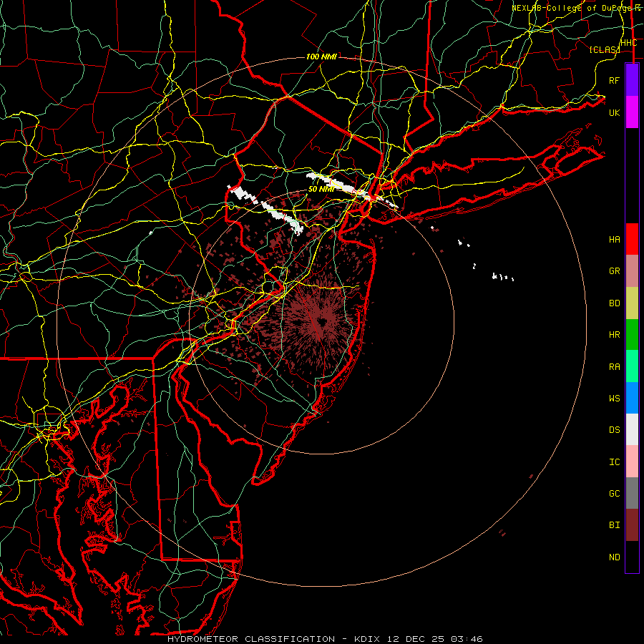644x644 pixels.
Task: Click the HA legend label text
Action: 614,240
